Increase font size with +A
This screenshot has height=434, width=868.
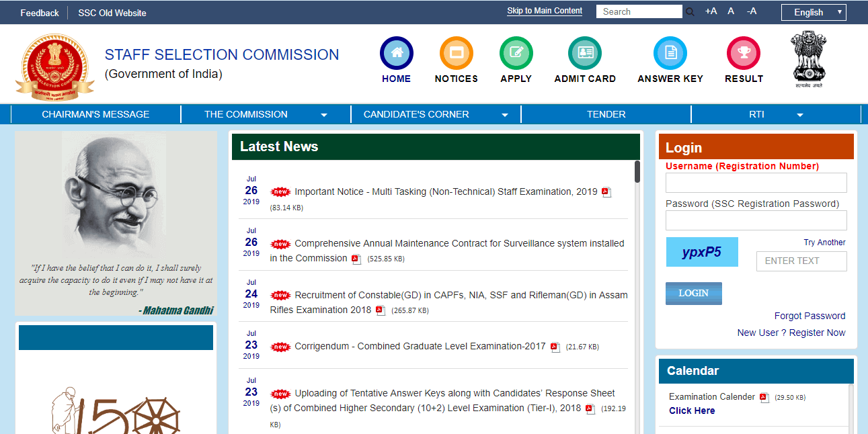pos(711,11)
